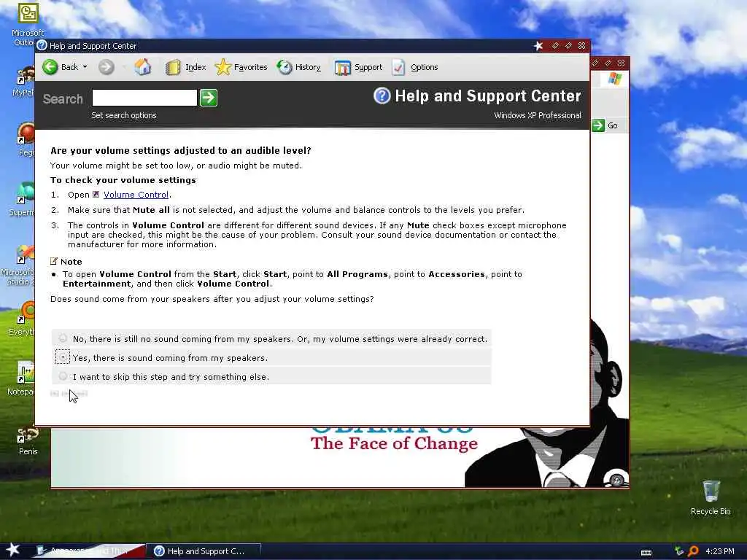Select the MyPal desktop shortcut

coord(23,81)
